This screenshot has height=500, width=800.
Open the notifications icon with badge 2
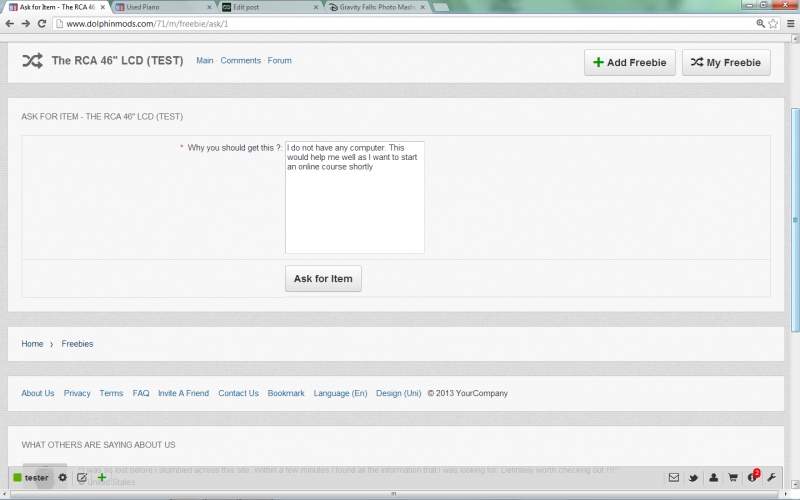coord(753,477)
